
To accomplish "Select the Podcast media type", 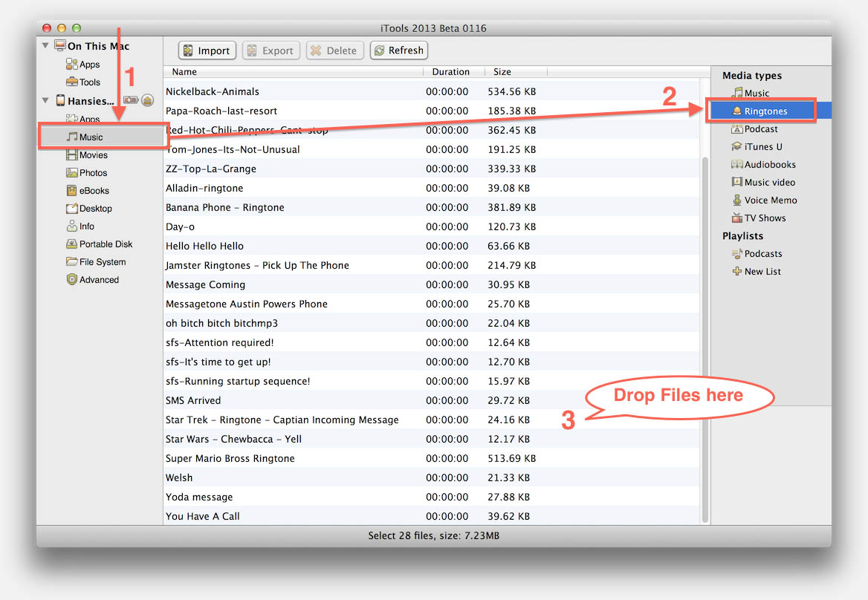I will pos(754,129).
